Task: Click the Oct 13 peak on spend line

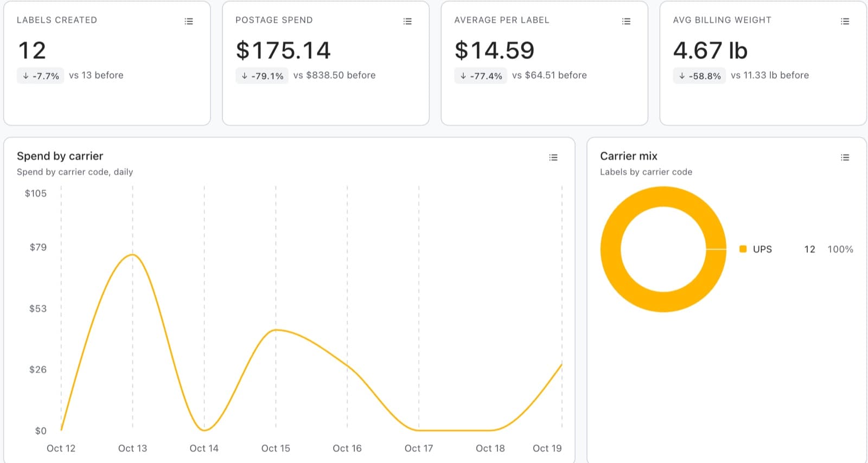Action: click(132, 254)
